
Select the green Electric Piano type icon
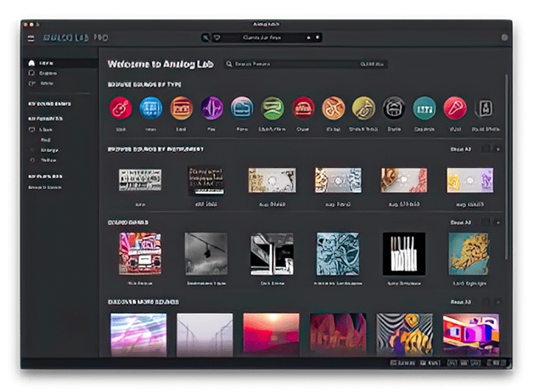click(273, 109)
